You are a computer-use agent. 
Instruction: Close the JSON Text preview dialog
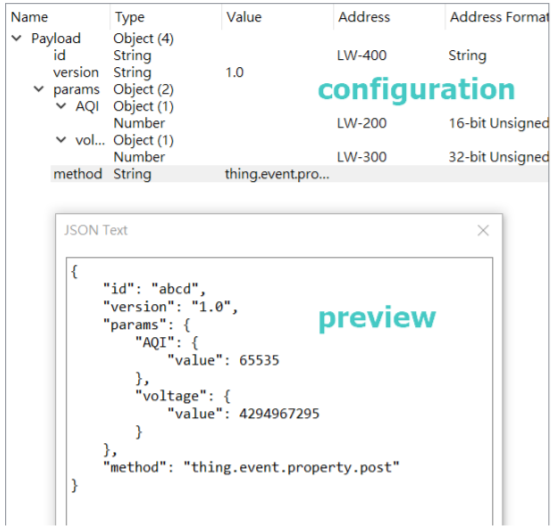[x=483, y=230]
